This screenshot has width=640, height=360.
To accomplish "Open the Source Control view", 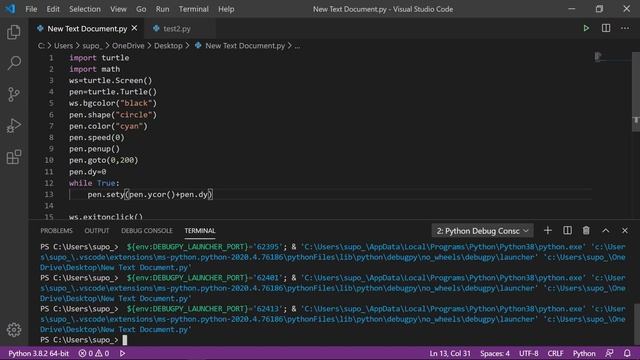I will (14, 94).
